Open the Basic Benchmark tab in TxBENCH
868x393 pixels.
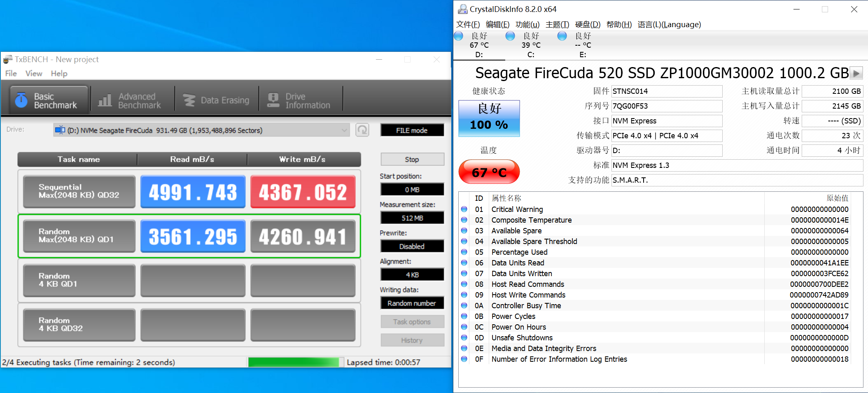[49, 100]
